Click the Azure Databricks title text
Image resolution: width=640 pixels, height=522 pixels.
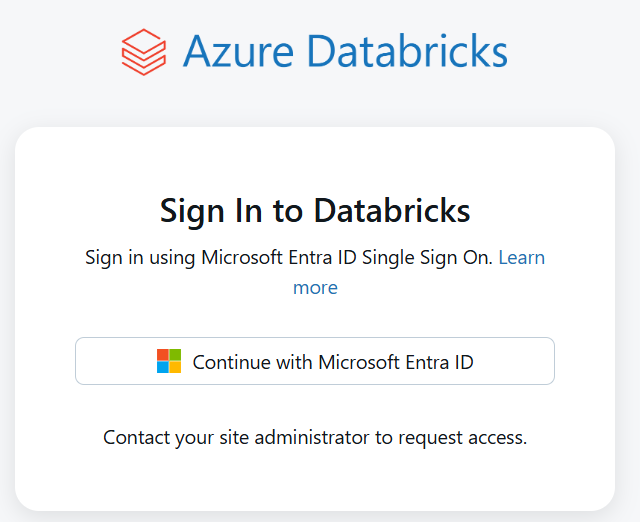tap(345, 51)
